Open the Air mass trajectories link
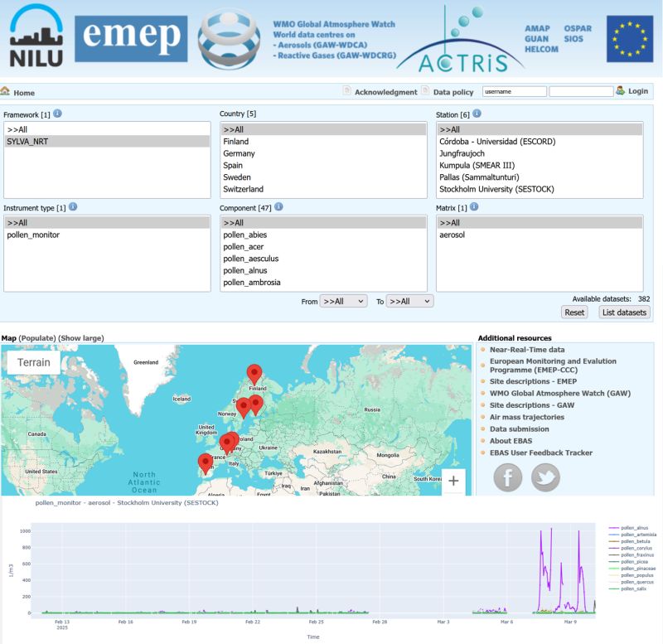 coord(527,417)
